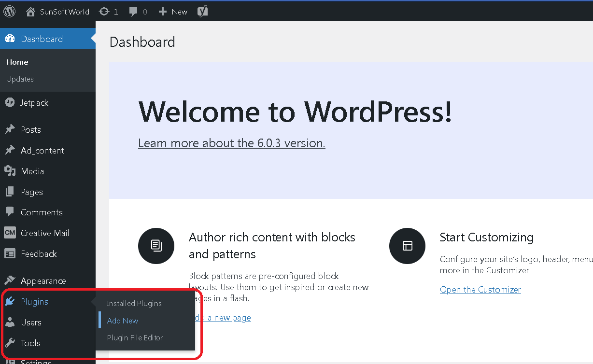Image resolution: width=593 pixels, height=364 pixels.
Task: Click the Users person icon
Action: coord(10,322)
